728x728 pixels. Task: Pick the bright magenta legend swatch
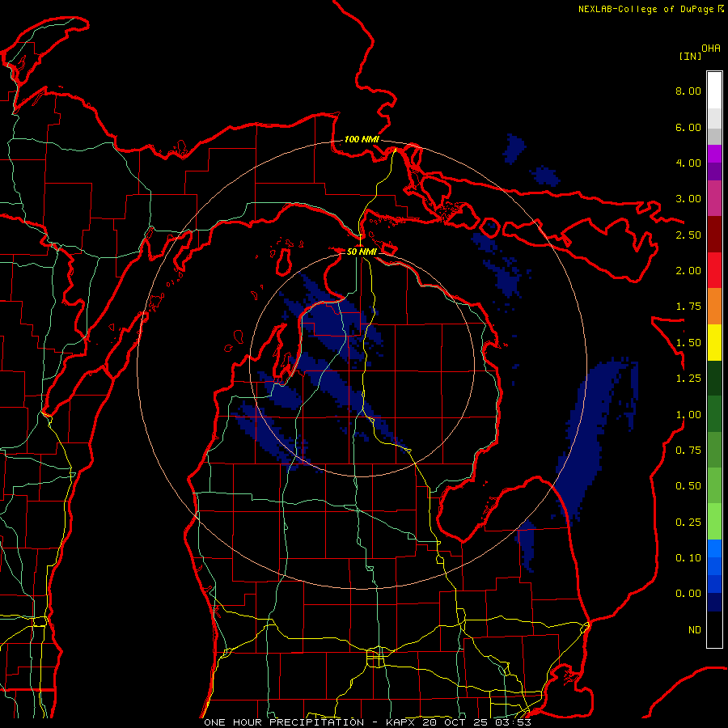click(x=714, y=154)
